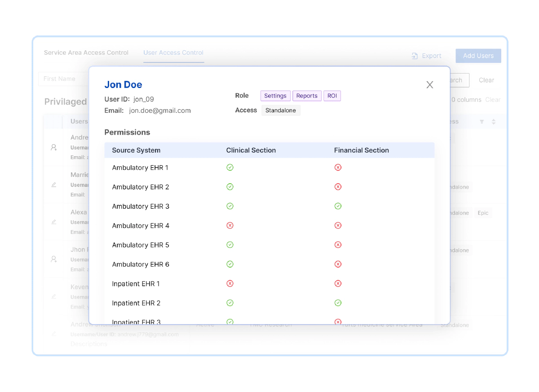Click Ambulatory EHR 3 Clinical Section check icon
Image resolution: width=539 pixels, height=392 pixels.
tap(230, 206)
